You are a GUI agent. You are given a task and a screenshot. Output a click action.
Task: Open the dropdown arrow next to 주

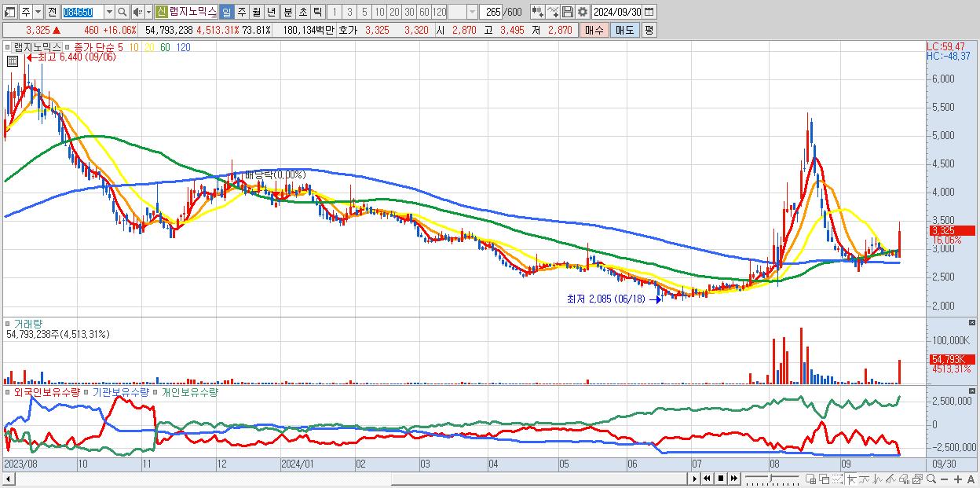[38, 12]
